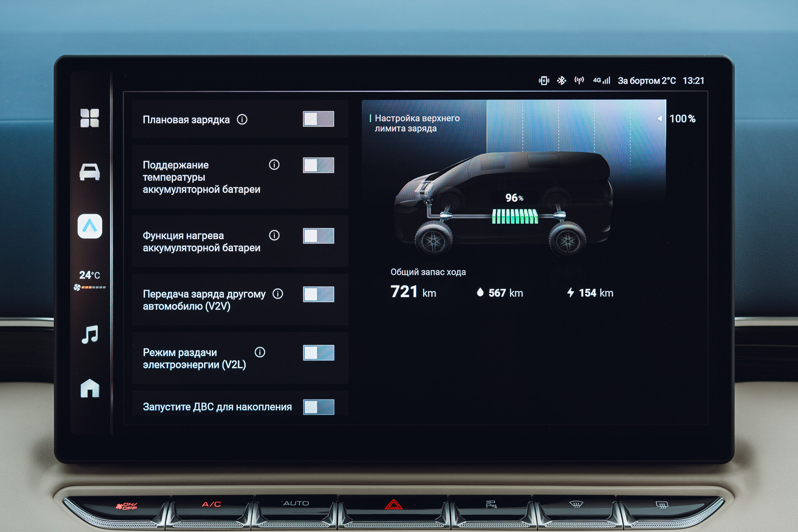The width and height of the screenshot is (798, 532).
Task: Info icon for V2L power mode
Action: point(260,352)
